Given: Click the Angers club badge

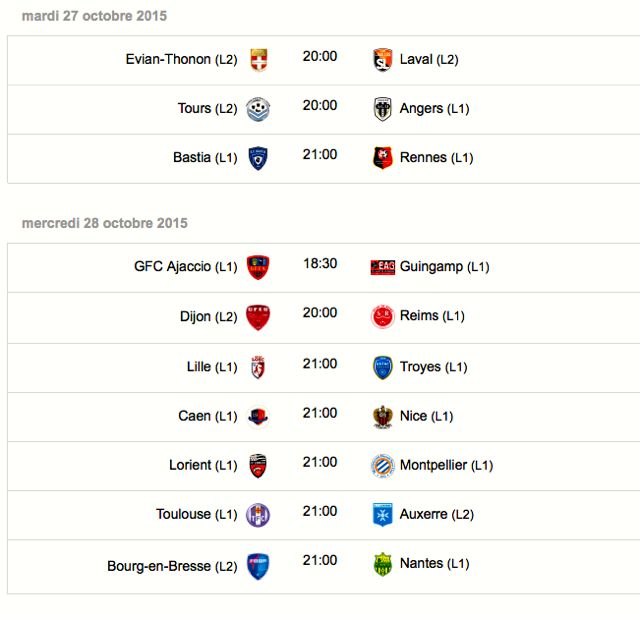Looking at the screenshot, I should pos(382,109).
